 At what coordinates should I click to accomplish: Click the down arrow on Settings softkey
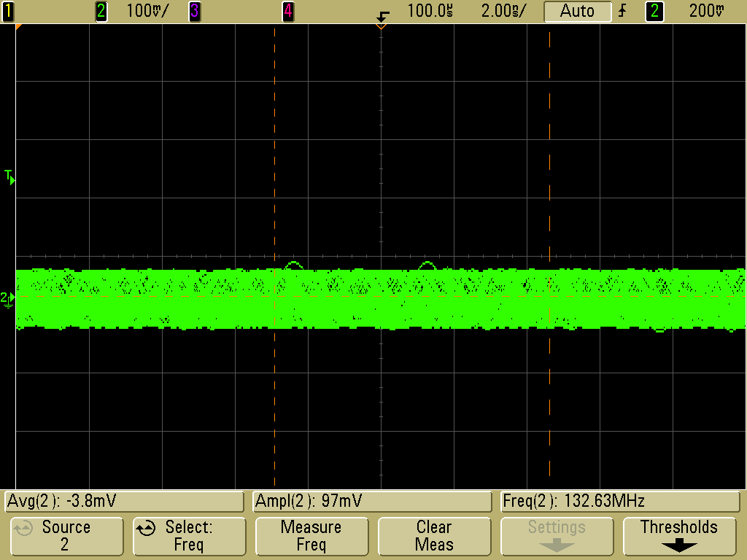[557, 545]
